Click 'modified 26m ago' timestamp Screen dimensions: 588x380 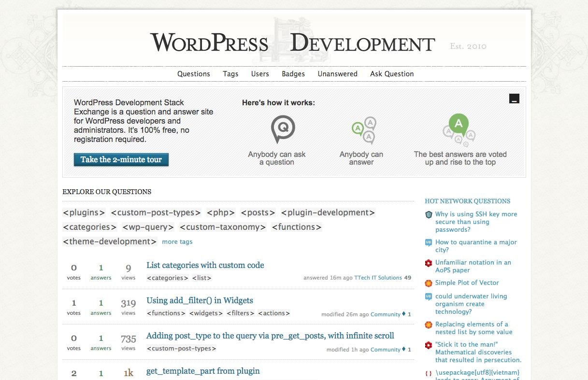tap(345, 314)
